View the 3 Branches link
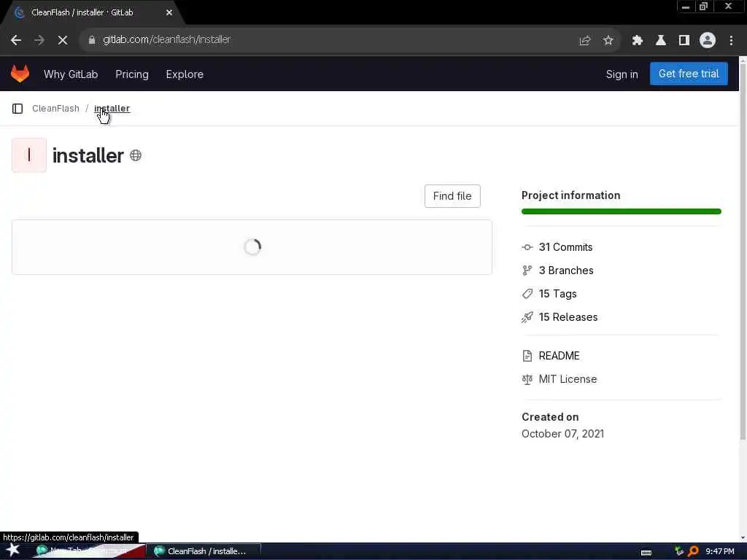The image size is (747, 560). pos(566,271)
